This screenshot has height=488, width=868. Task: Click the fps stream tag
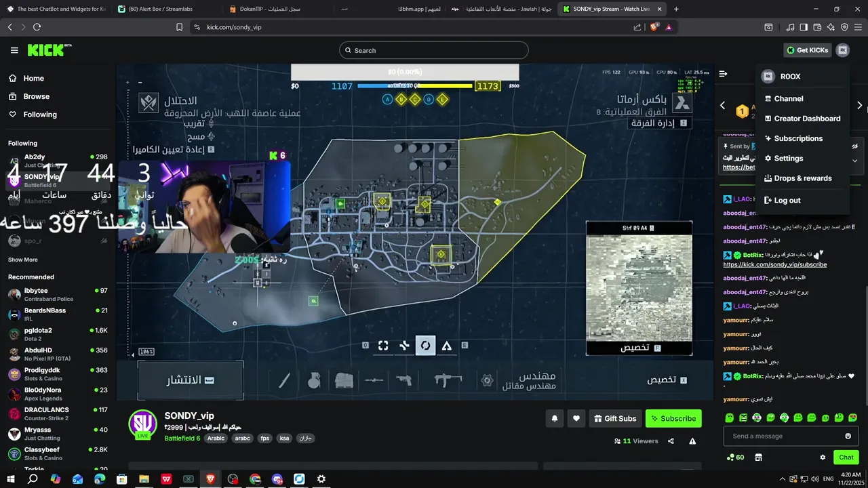(x=265, y=439)
